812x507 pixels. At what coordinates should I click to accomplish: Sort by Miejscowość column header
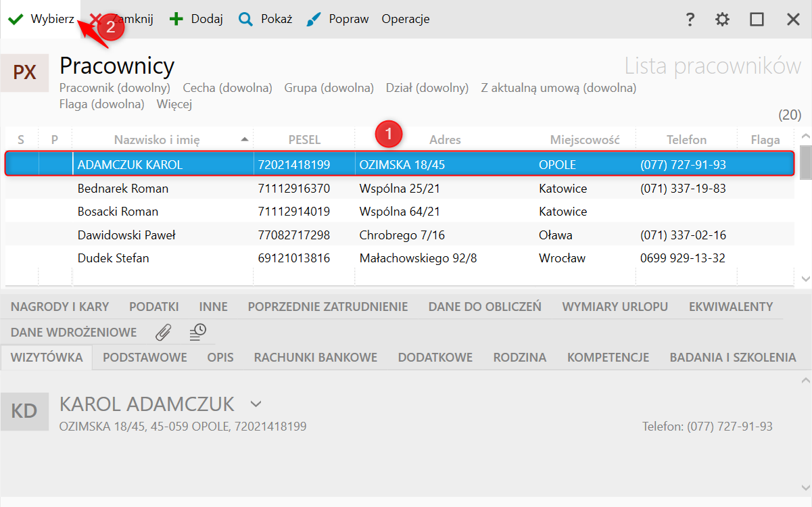click(x=585, y=140)
